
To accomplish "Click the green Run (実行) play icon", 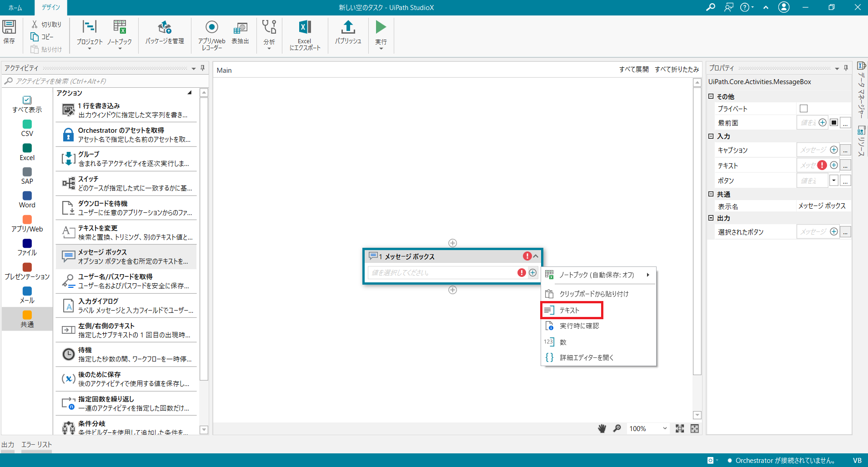I will [381, 27].
